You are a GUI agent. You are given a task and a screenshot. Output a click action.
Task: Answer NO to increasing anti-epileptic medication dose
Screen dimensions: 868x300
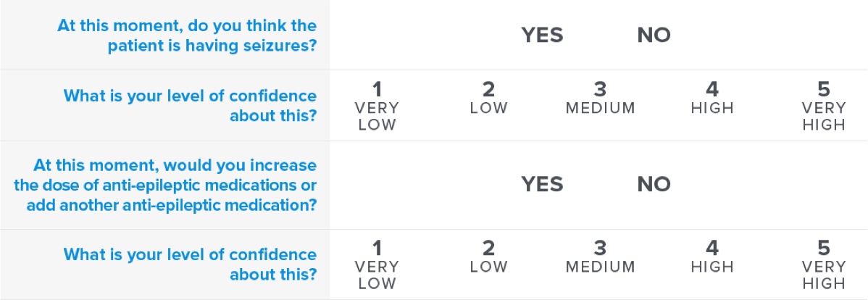click(654, 184)
